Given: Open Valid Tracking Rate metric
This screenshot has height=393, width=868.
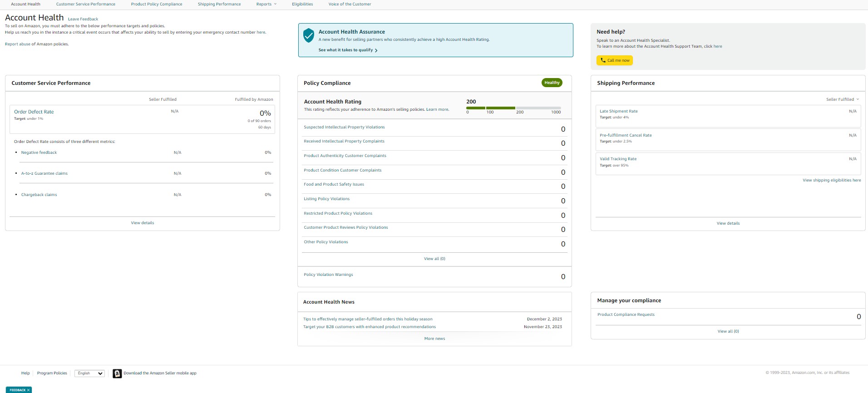Looking at the screenshot, I should 618,159.
